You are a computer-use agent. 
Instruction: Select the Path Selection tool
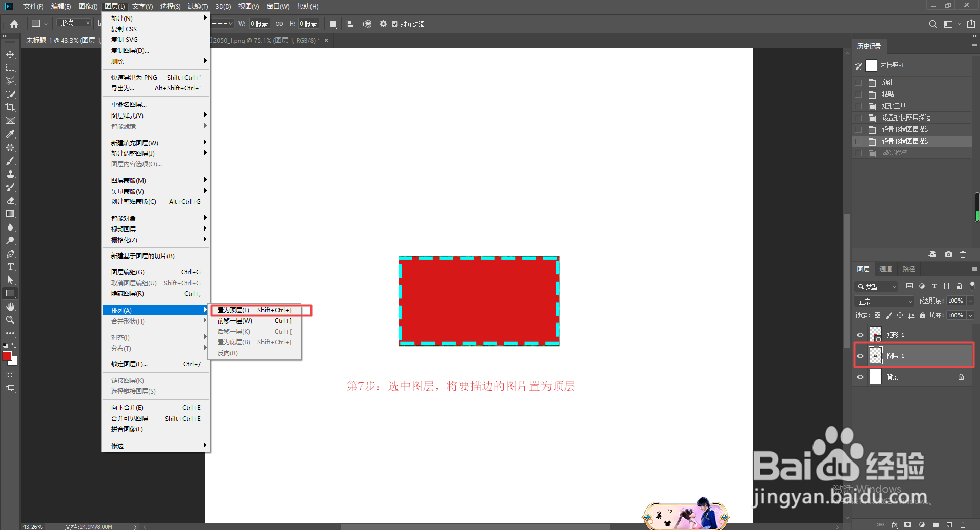point(10,280)
